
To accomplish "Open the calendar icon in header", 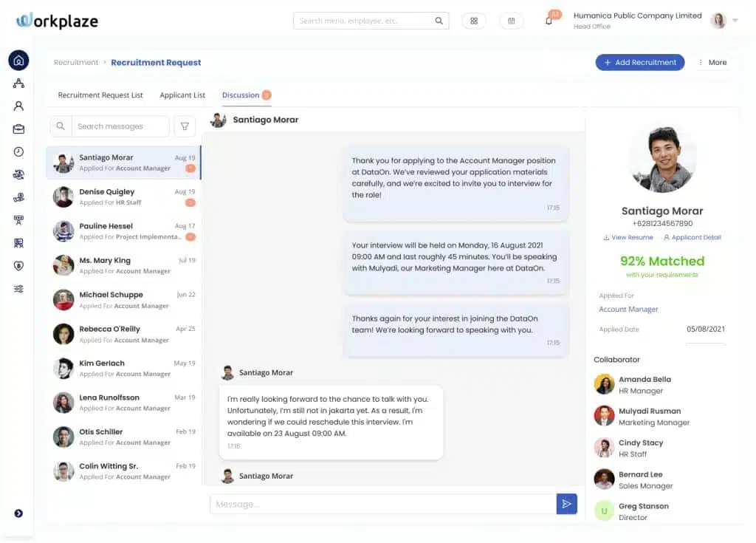I will pos(511,21).
